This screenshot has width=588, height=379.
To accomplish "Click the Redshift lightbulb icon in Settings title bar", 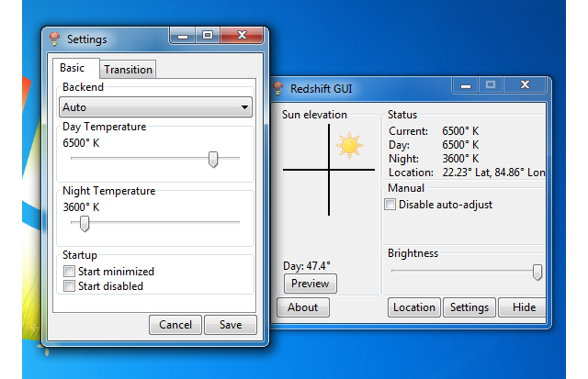I will (55, 39).
